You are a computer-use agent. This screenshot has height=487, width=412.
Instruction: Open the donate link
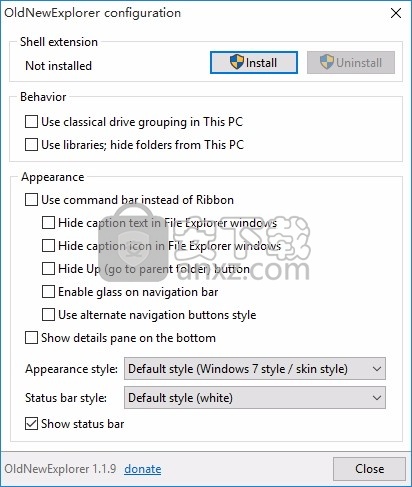point(143,469)
